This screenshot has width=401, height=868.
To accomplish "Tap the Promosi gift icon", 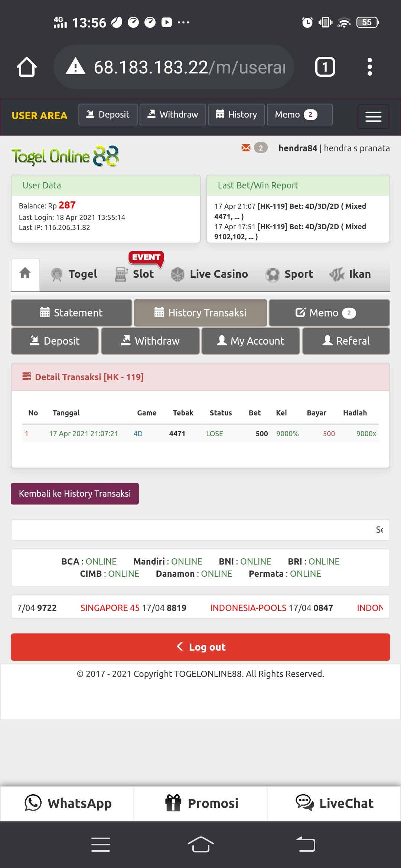I will pyautogui.click(x=173, y=803).
